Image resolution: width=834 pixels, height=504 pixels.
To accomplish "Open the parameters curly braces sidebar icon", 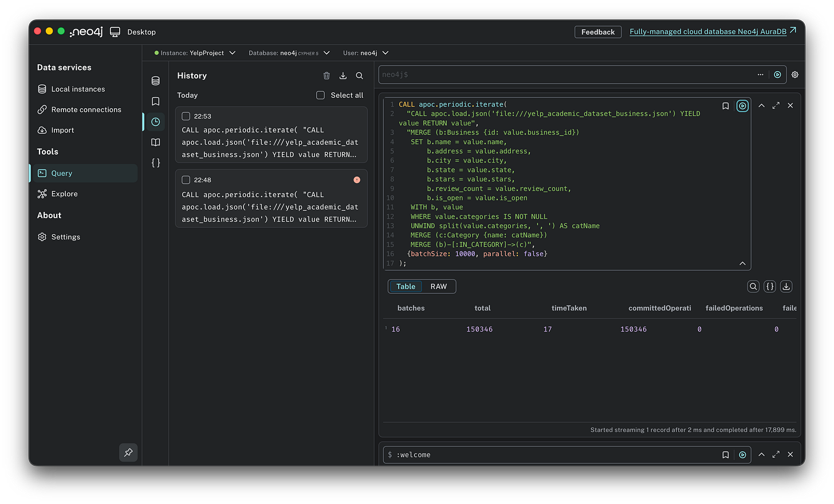I will (155, 163).
